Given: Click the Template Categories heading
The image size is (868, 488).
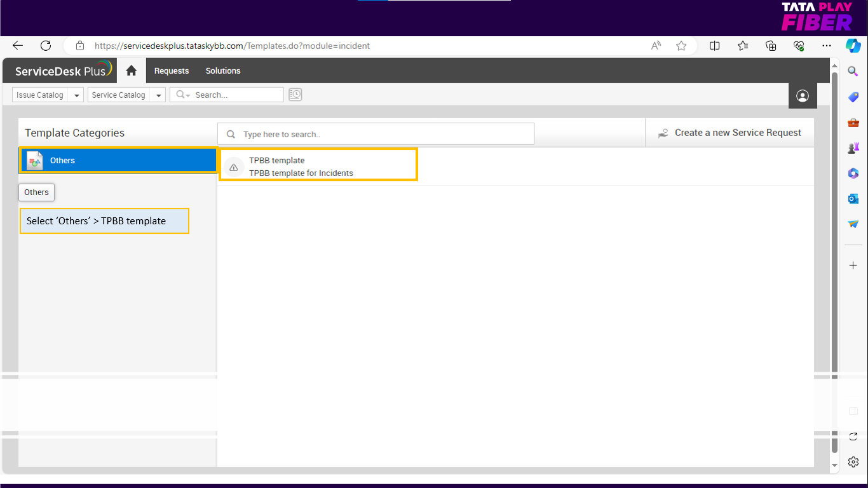Looking at the screenshot, I should pyautogui.click(x=75, y=133).
